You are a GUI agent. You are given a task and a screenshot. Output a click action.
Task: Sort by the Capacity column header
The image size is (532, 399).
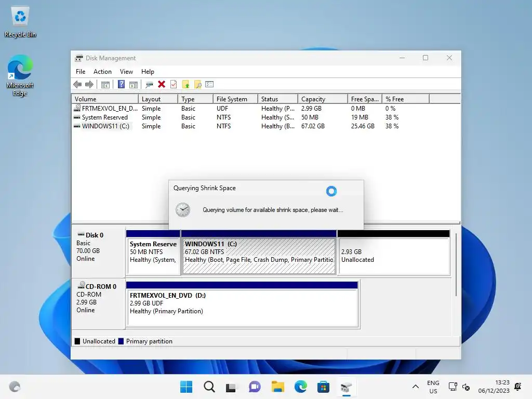322,99
